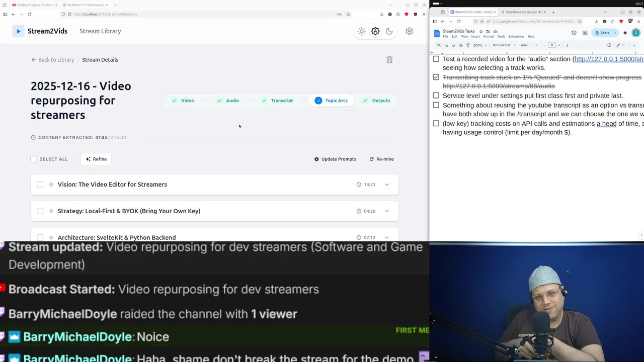Open more toolbar options in Docs

click(567, 45)
